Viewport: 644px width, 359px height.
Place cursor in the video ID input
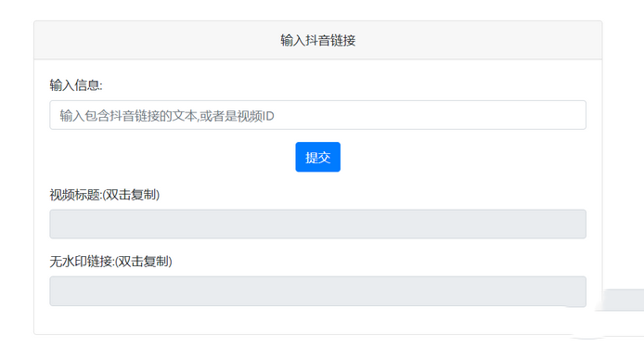click(x=317, y=115)
